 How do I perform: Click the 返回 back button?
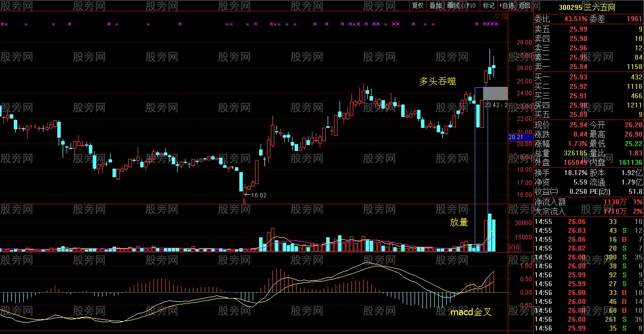(524, 5)
